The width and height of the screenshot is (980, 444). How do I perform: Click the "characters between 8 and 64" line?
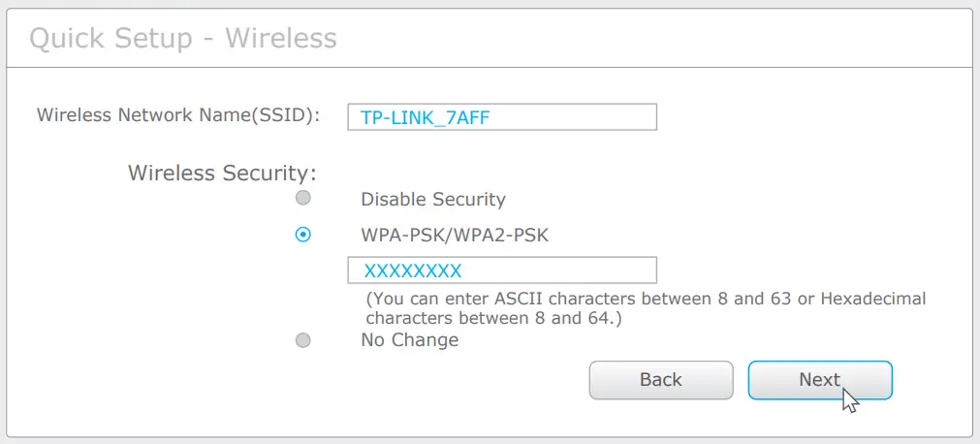[x=493, y=317]
